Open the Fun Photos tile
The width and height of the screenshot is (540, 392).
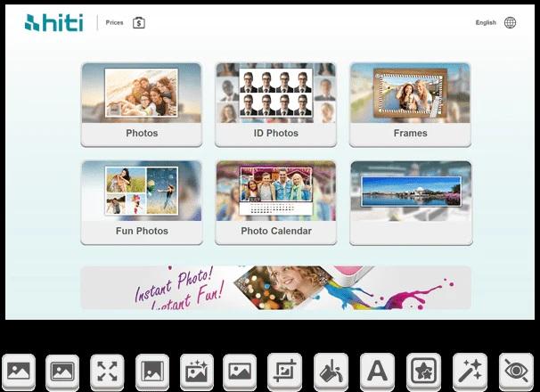142,202
